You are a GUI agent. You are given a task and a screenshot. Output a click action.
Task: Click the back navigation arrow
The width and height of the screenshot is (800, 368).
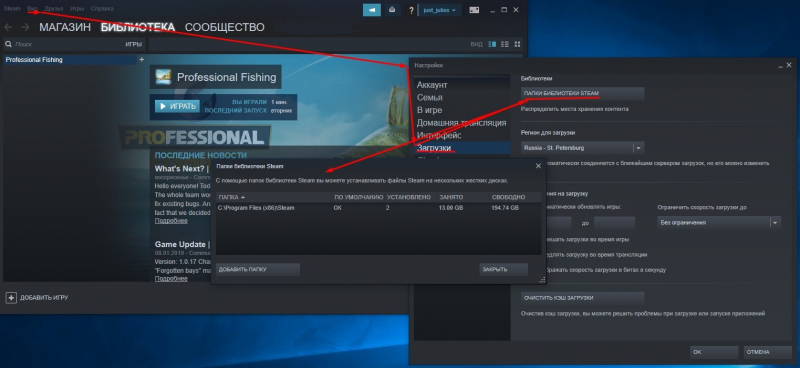[x=8, y=27]
